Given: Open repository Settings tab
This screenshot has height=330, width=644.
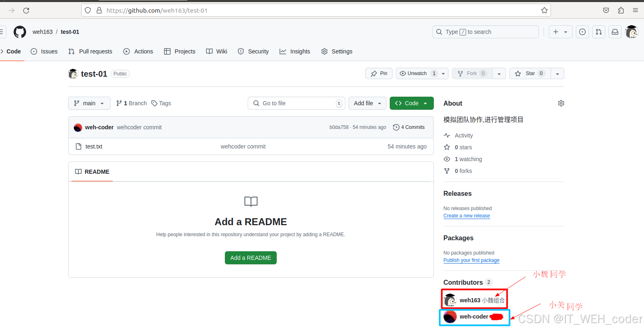Looking at the screenshot, I should click(337, 51).
